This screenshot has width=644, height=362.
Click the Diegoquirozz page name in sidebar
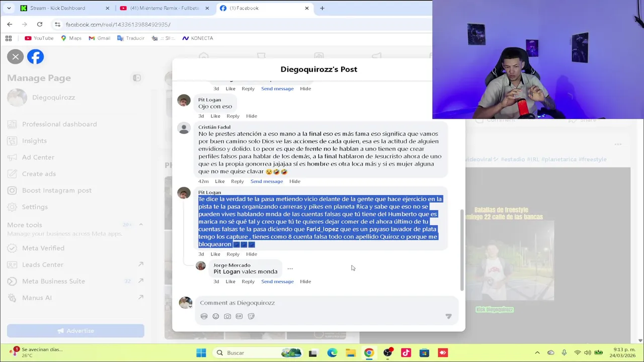pos(53,98)
